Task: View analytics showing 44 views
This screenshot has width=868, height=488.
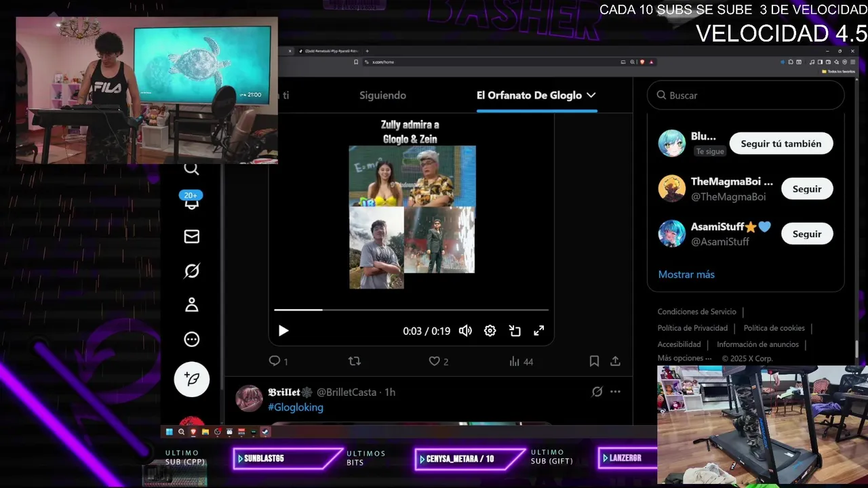Action: [521, 361]
